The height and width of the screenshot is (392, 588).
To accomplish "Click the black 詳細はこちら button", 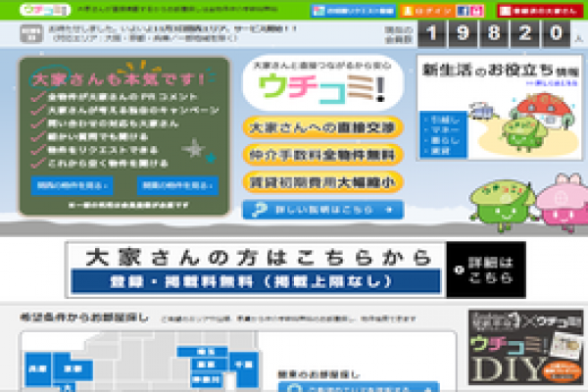I will point(486,269).
